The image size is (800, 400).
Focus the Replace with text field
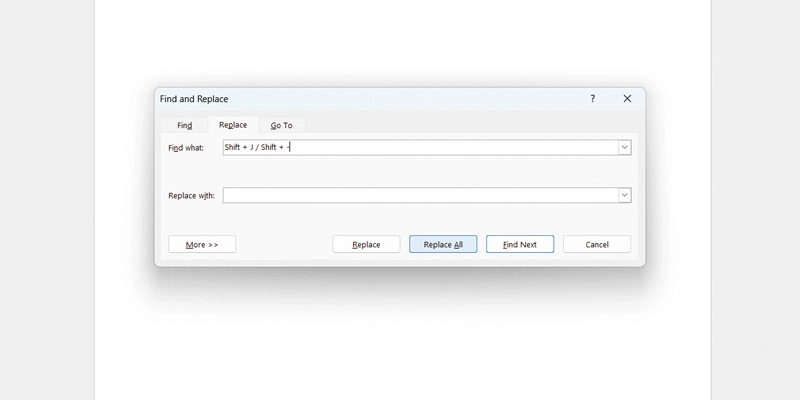[420, 195]
